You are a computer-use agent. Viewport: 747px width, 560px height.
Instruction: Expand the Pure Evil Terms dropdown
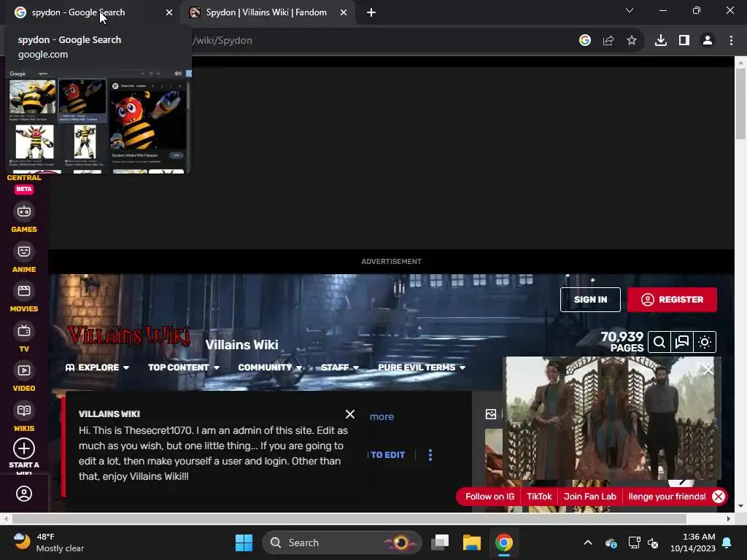click(422, 367)
